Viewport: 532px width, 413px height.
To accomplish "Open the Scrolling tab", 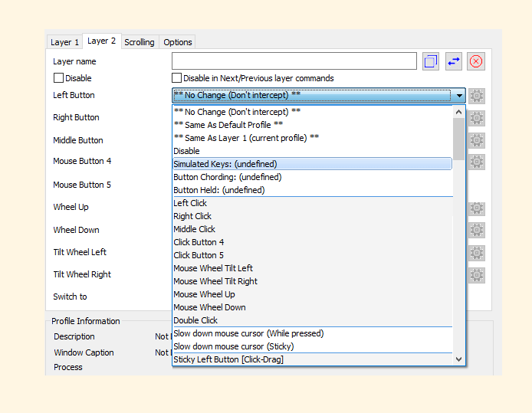I will click(140, 42).
